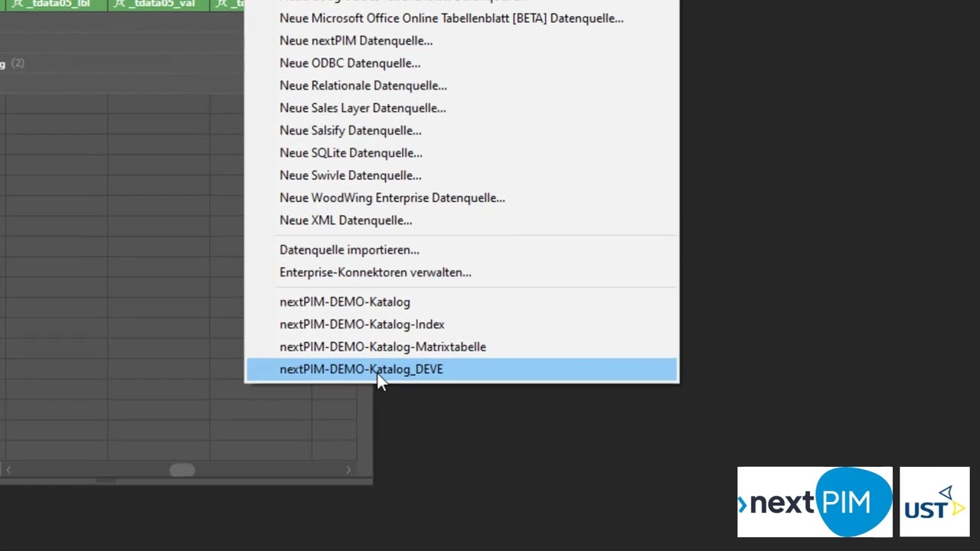980x551 pixels.
Task: Open Enterprise-Konnektoren verwalten
Action: (x=462, y=272)
